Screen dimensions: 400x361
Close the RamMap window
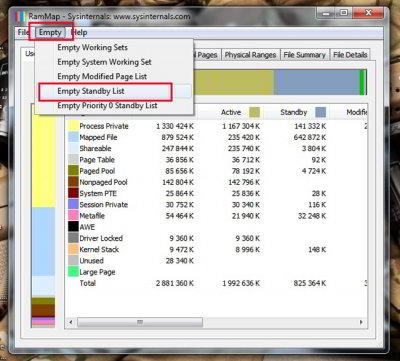[368, 14]
